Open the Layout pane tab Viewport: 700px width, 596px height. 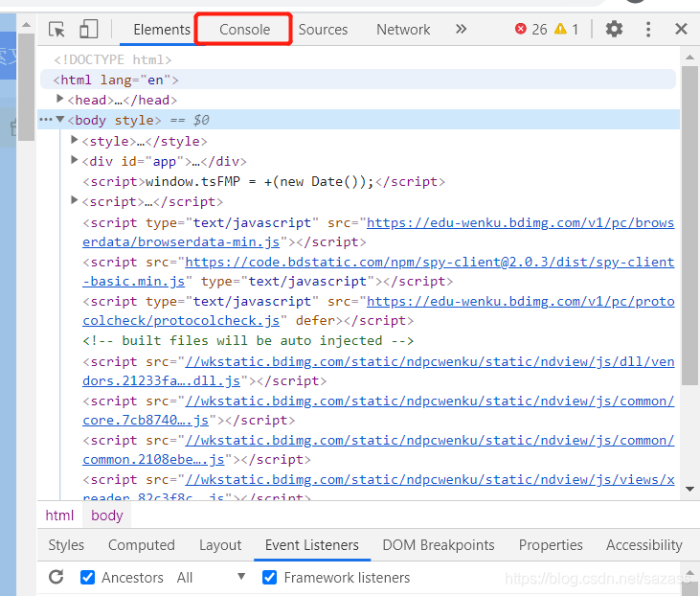click(x=220, y=545)
